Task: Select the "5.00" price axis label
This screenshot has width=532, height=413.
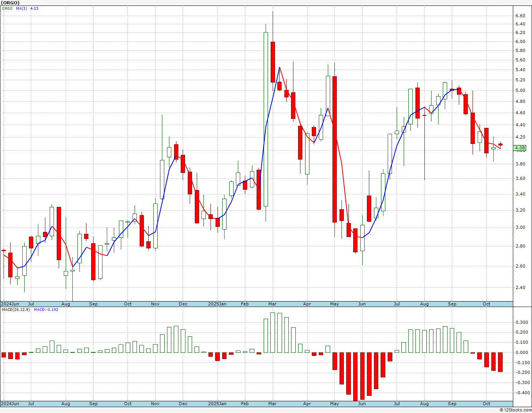Action: 520,90
